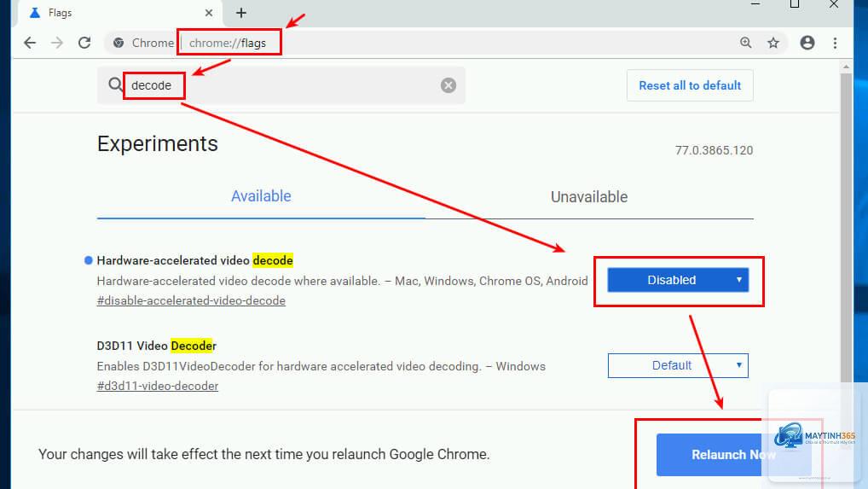Reload the page with the refresh icon
868x489 pixels.
pyautogui.click(x=84, y=43)
